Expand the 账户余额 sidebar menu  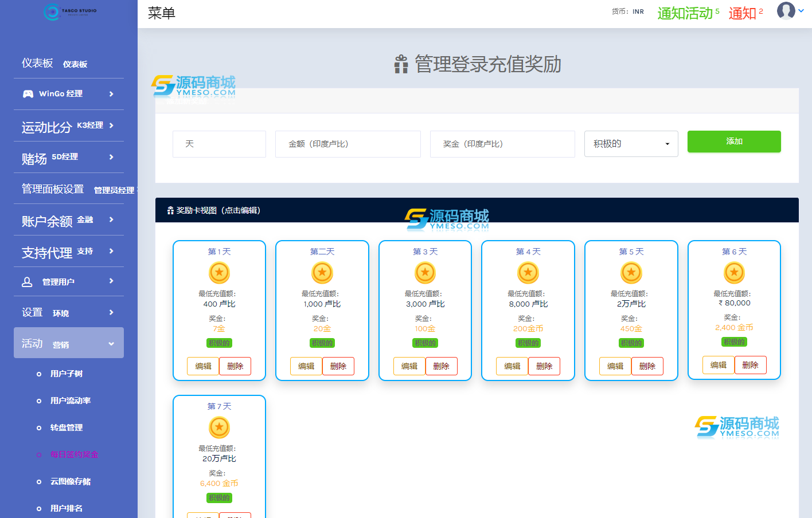coord(69,220)
